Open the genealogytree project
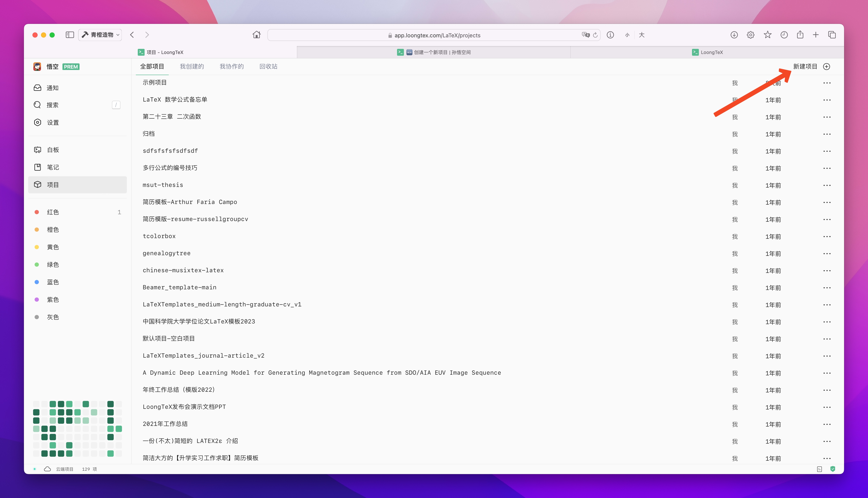The width and height of the screenshot is (868, 498). tap(166, 253)
